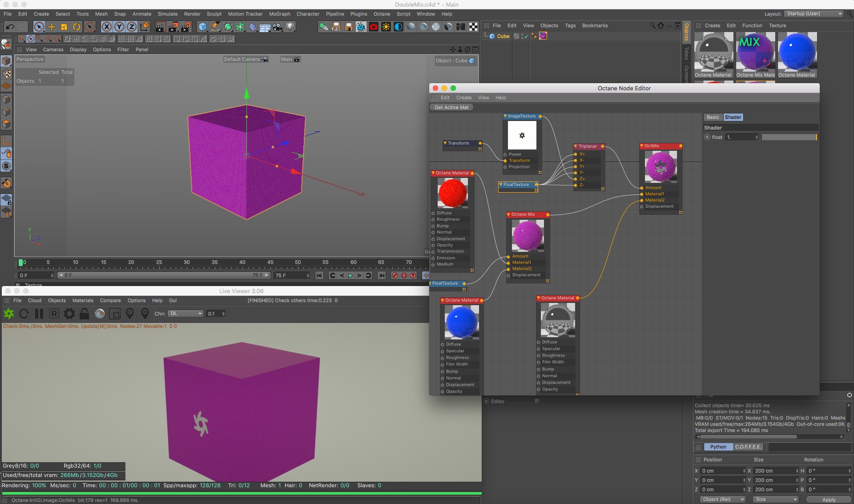Click the Apply button
854x504 pixels.
point(828,500)
